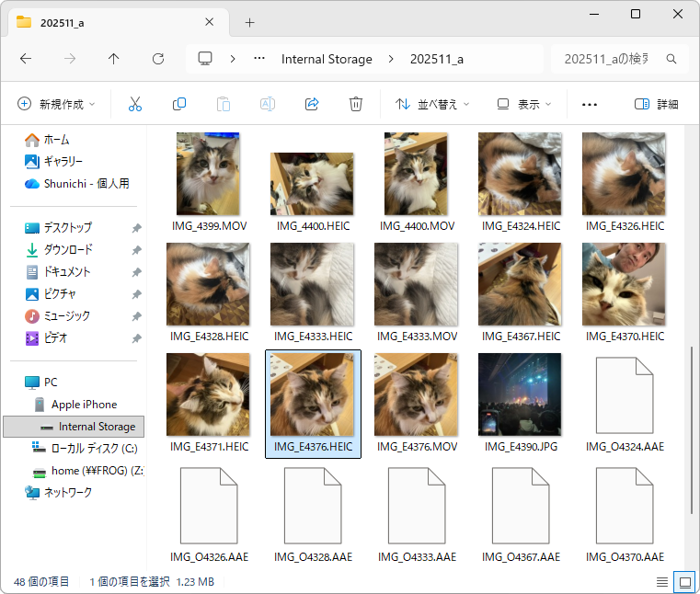
Task: Expand chevron after Internal Storage in path
Action: 391,59
